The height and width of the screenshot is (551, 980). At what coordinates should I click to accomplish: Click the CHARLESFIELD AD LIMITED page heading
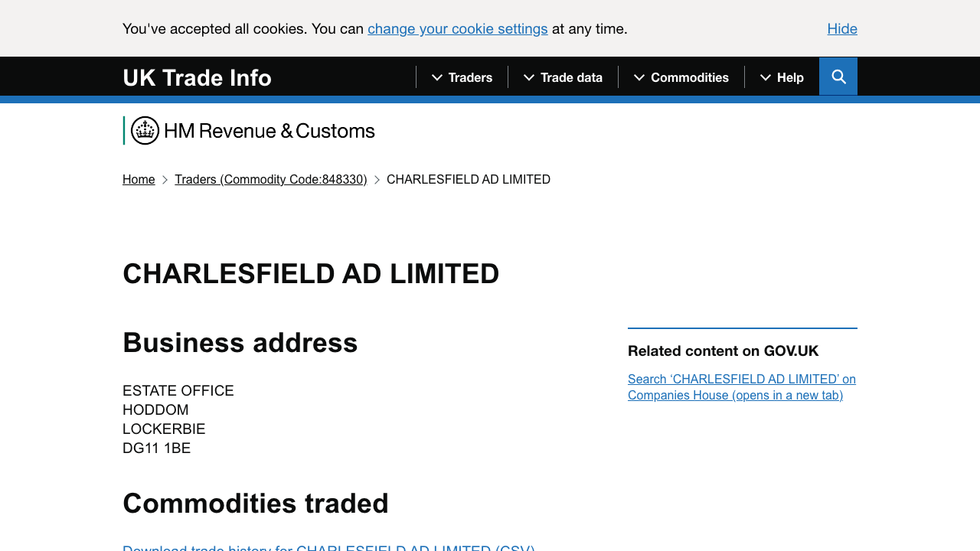tap(311, 274)
